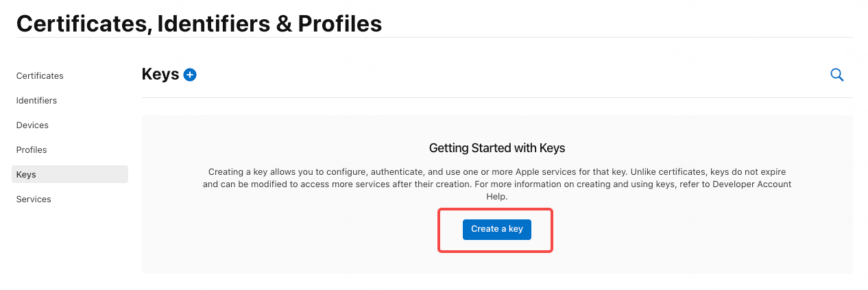The image size is (868, 290).
Task: Open search with the magnifier icon
Action: [x=836, y=75]
